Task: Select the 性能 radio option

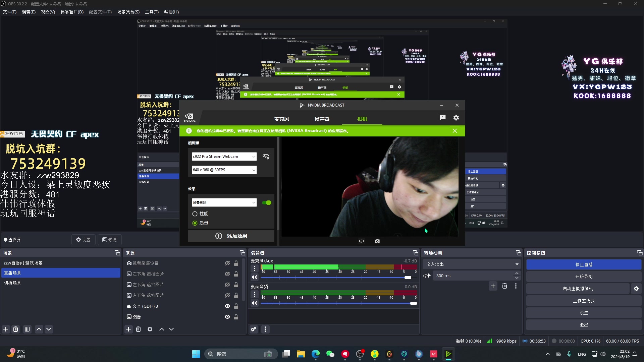Action: coord(195,214)
